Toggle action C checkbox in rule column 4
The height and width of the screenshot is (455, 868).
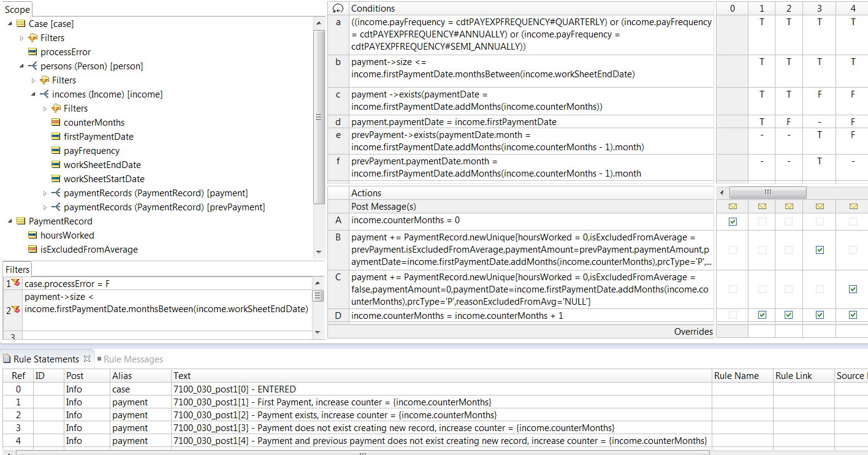tap(853, 289)
